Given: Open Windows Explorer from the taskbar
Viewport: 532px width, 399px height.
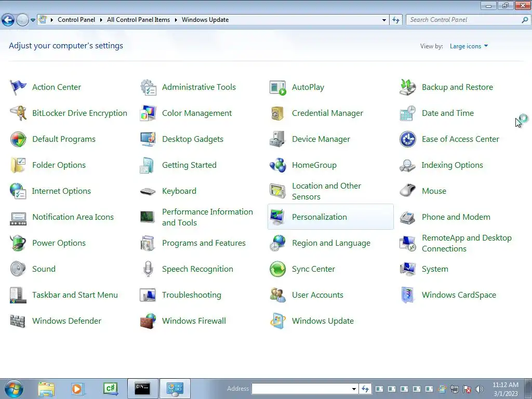Looking at the screenshot, I should [46, 389].
